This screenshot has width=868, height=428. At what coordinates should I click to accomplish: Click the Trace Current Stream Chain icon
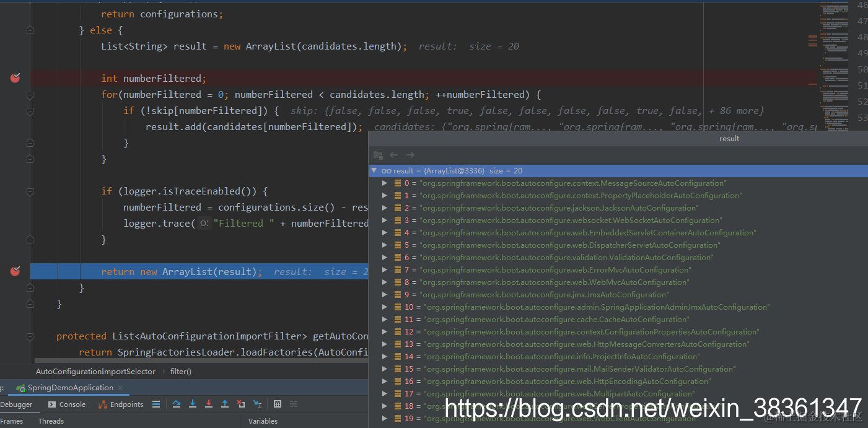click(x=294, y=404)
